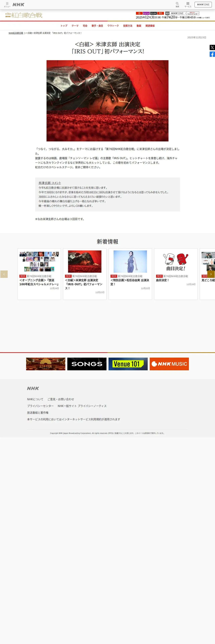Click the NEW badge on 松任谷由実 card
This screenshot has width=215, height=644.
[x=114, y=276]
